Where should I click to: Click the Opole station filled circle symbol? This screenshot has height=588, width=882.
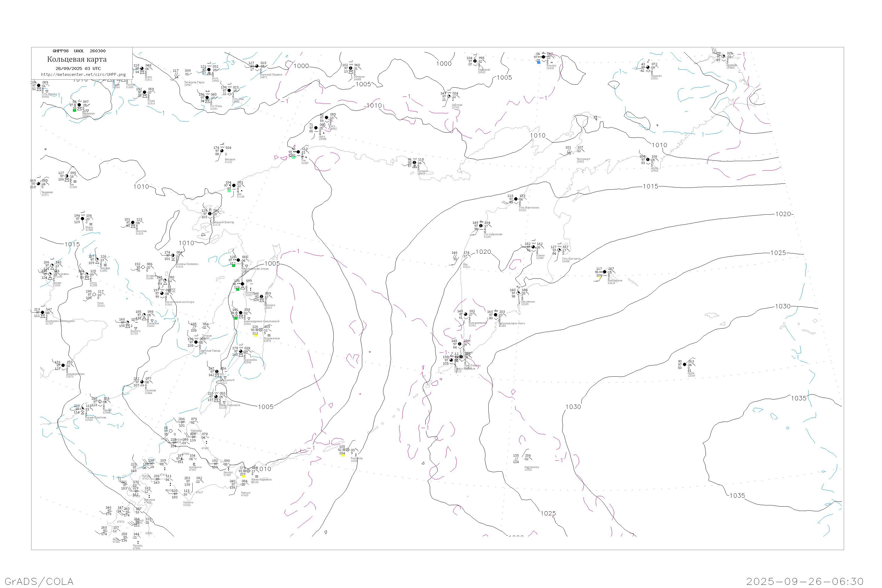coord(685,365)
